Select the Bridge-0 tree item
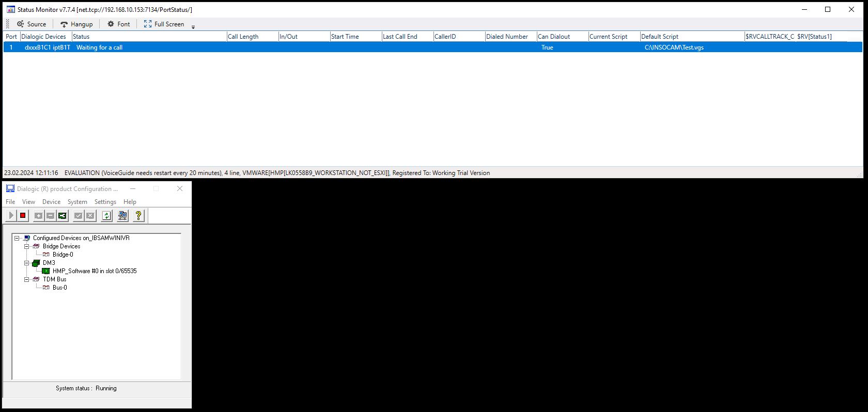 coord(63,255)
